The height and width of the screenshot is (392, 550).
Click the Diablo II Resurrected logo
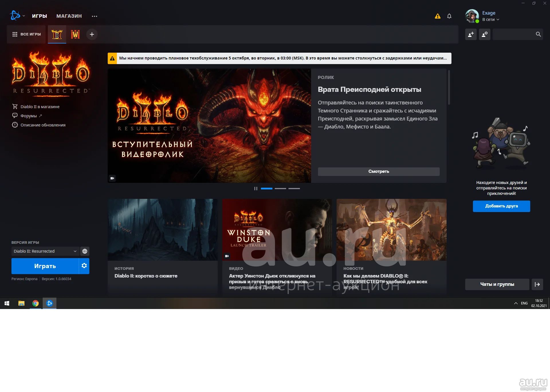51,74
